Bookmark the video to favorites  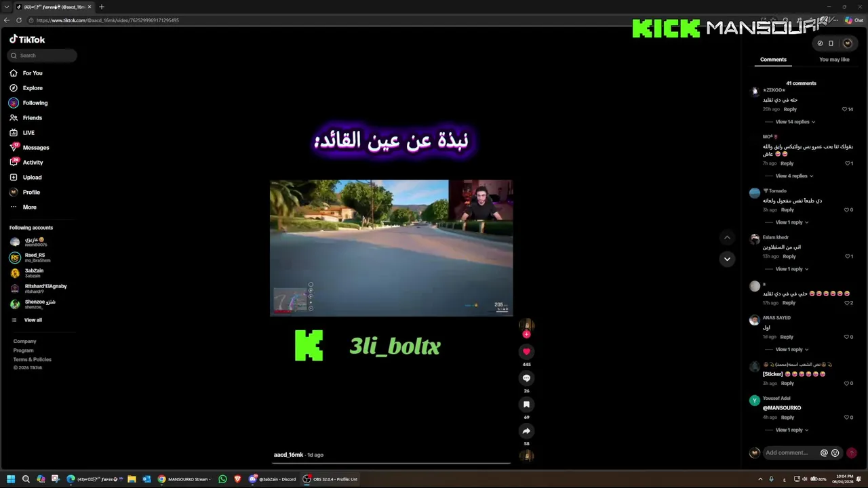coord(526,405)
